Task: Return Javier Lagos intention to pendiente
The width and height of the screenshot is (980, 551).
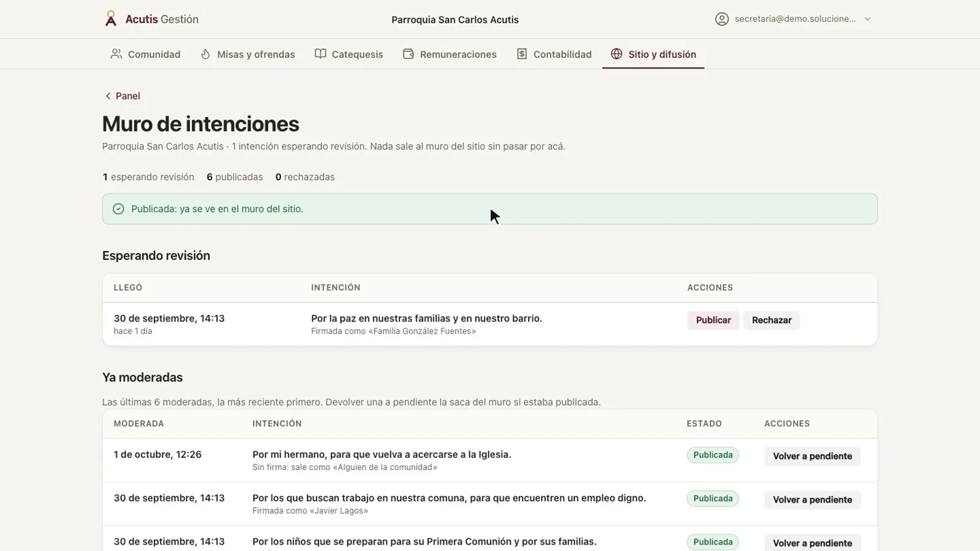Action: click(812, 500)
